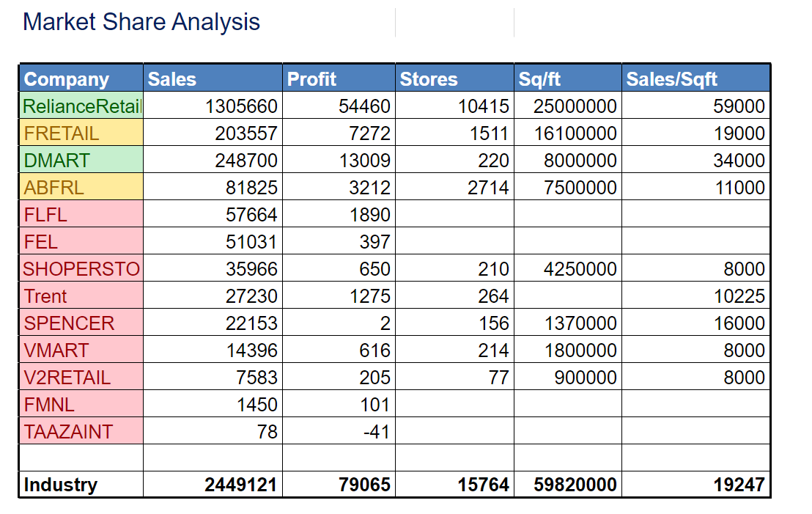Image resolution: width=812 pixels, height=514 pixels.
Task: Click the Sq/ft column header
Action: [x=568, y=78]
